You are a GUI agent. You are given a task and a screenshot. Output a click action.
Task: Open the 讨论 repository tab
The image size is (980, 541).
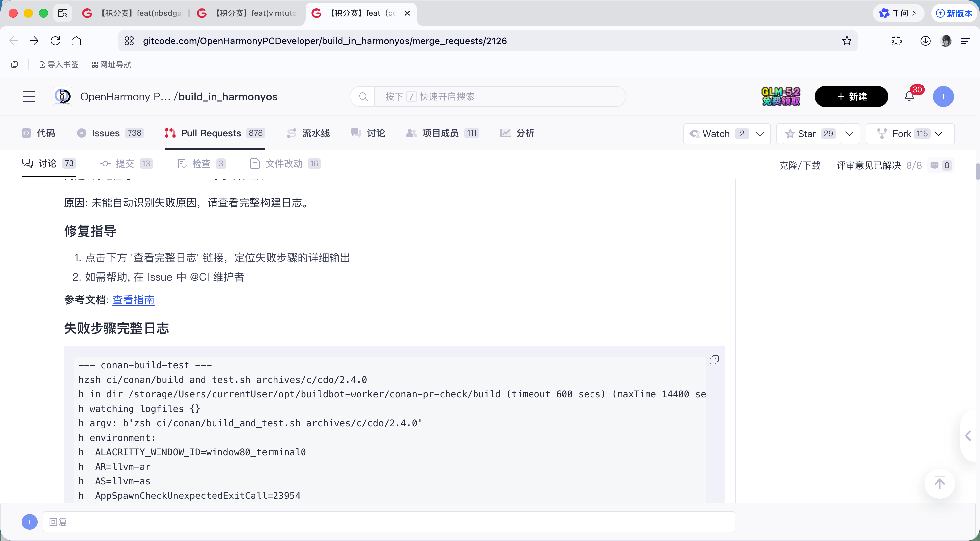click(368, 133)
